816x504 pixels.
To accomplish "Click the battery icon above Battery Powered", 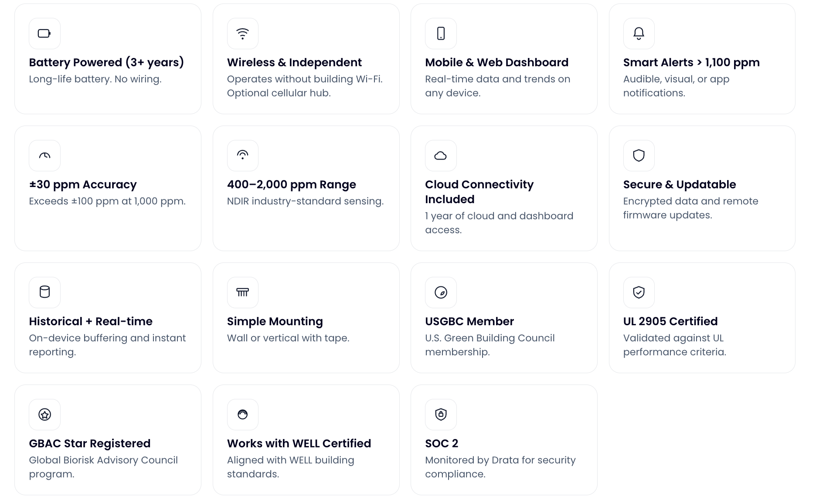I will click(44, 34).
